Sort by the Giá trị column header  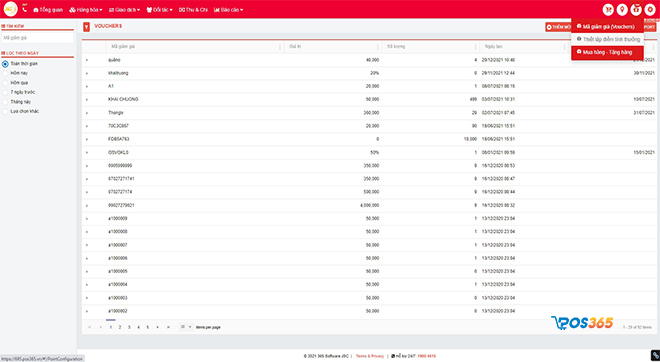294,47
